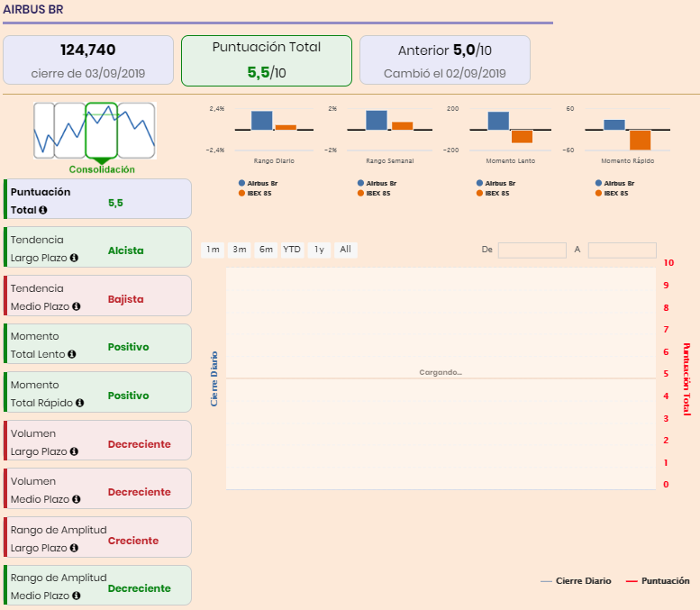
Task: Toggle IBEX 85 legend in Momento Lento chart
Action: pyautogui.click(x=493, y=194)
